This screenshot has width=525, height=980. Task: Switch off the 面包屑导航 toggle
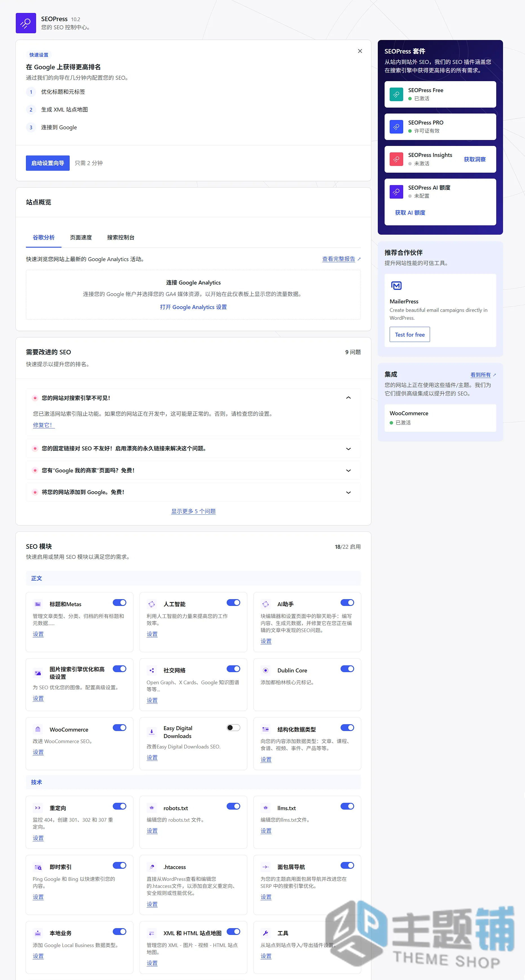[x=347, y=865]
